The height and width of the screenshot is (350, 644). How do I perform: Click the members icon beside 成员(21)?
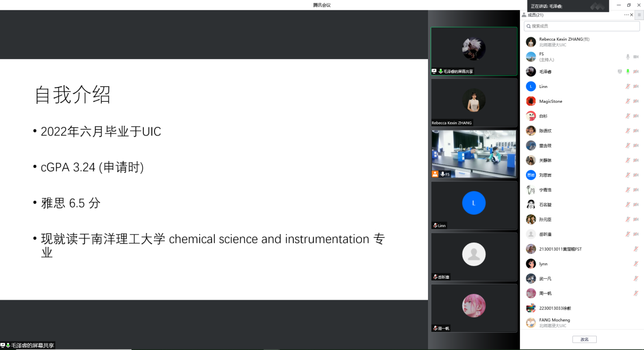coord(524,15)
